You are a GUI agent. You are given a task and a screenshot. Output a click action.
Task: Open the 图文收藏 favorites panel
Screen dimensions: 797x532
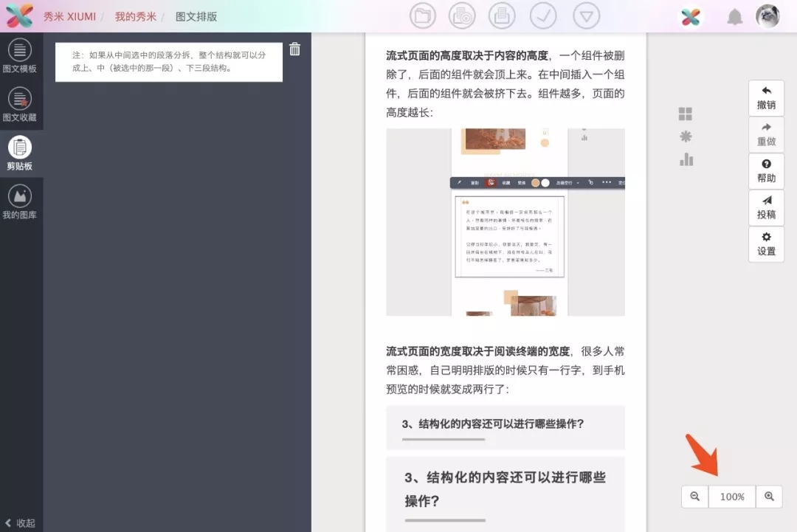20,104
